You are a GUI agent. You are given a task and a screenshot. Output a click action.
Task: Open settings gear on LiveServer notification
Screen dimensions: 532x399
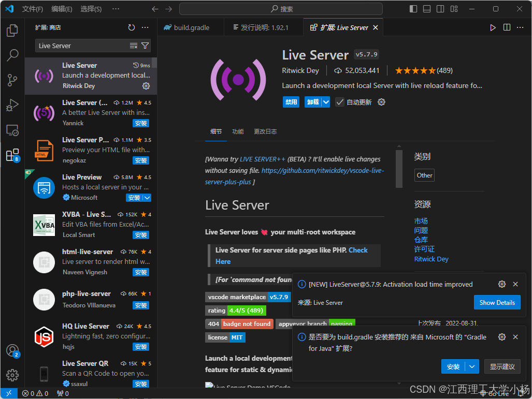[x=502, y=284]
